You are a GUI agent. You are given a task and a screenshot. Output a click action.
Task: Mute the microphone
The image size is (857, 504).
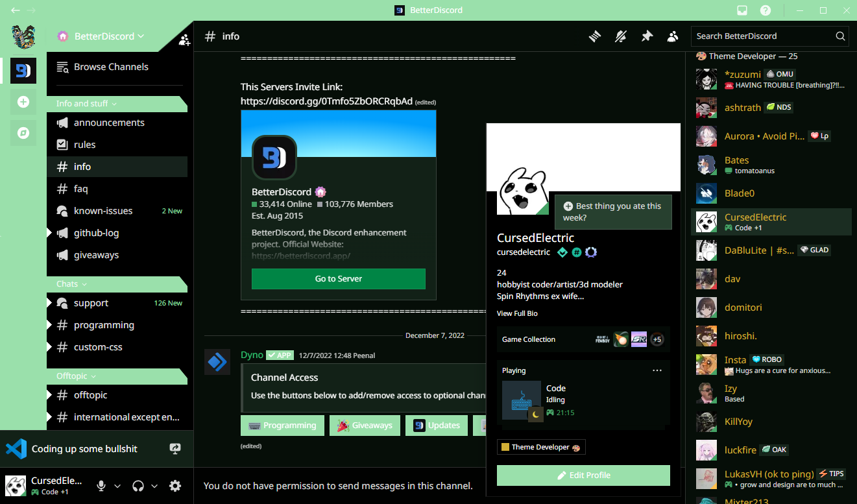101,486
